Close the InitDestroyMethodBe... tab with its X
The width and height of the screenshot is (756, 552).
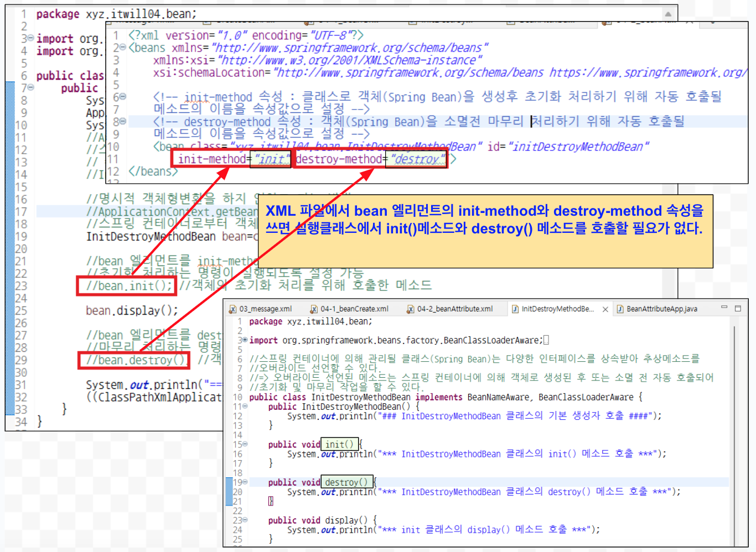point(605,310)
